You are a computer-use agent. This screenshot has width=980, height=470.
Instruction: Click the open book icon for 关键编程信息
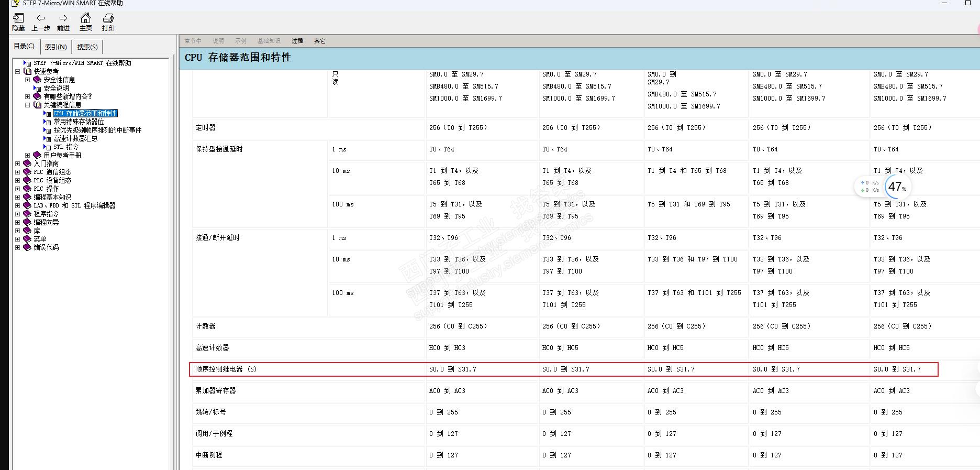pyautogui.click(x=37, y=105)
